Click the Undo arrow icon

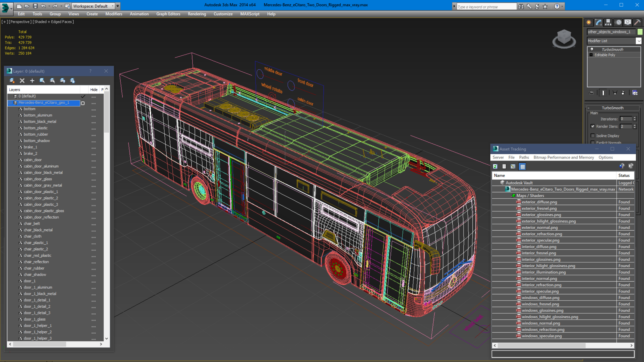pos(44,6)
